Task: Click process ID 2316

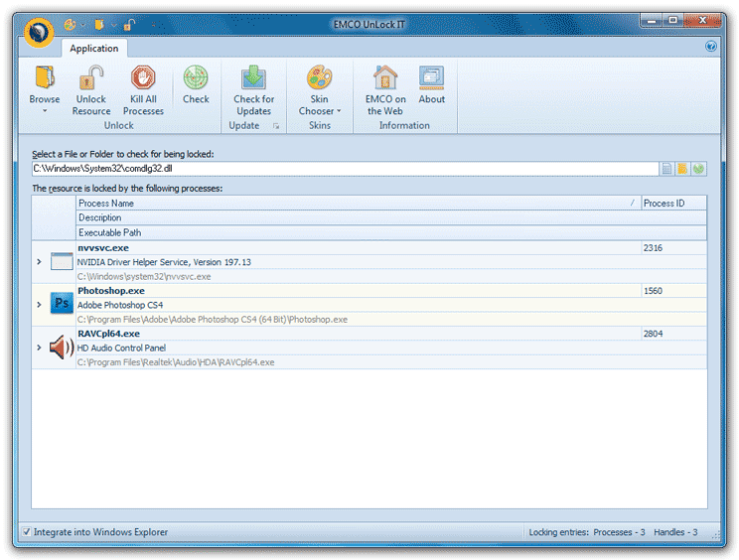Action: [653, 248]
